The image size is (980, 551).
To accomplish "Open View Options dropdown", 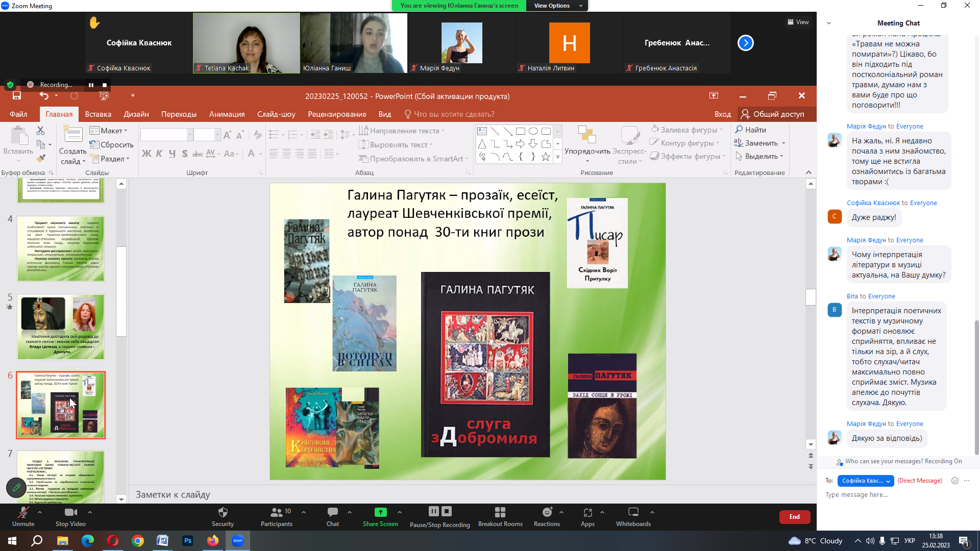I will [x=558, y=6].
